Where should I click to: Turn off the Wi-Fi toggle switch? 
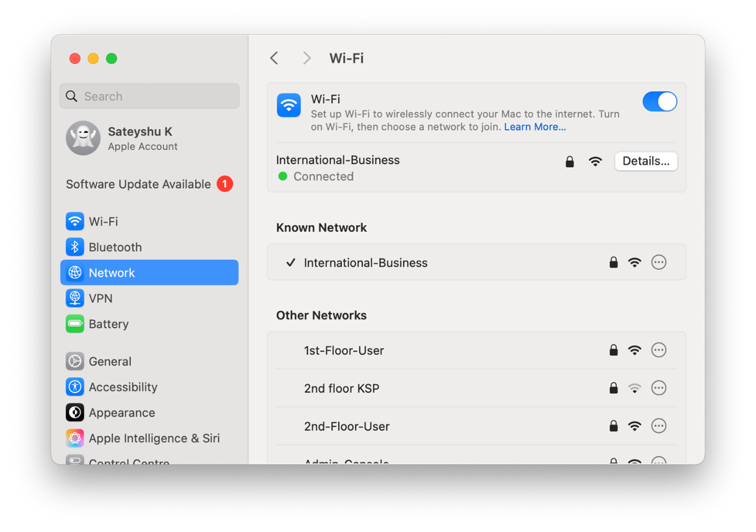[x=659, y=102]
